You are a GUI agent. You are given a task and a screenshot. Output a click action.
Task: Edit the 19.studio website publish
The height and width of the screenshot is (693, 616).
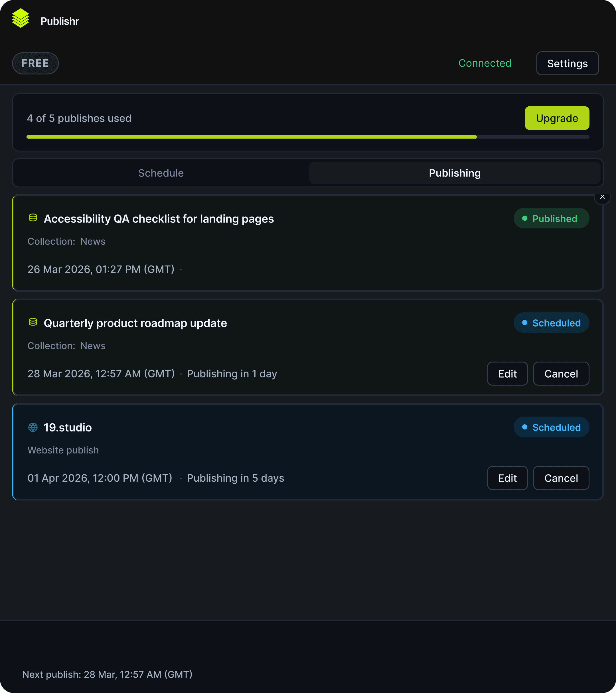[507, 478]
